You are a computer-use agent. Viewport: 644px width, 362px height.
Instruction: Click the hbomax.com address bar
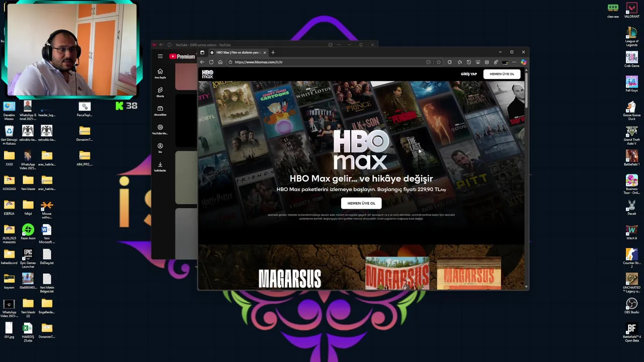pos(327,62)
